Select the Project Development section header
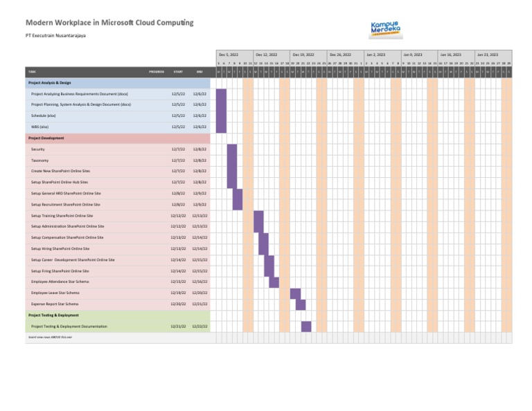This screenshot has height=411, width=532. (x=46, y=138)
